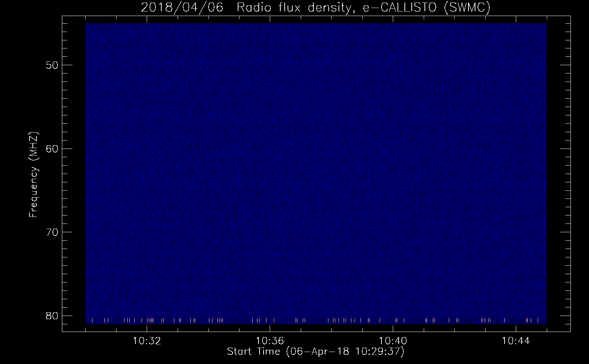Click the "Frequency (MHZ)" axis label
Viewport: 589px width, 364px height.
coord(33,174)
